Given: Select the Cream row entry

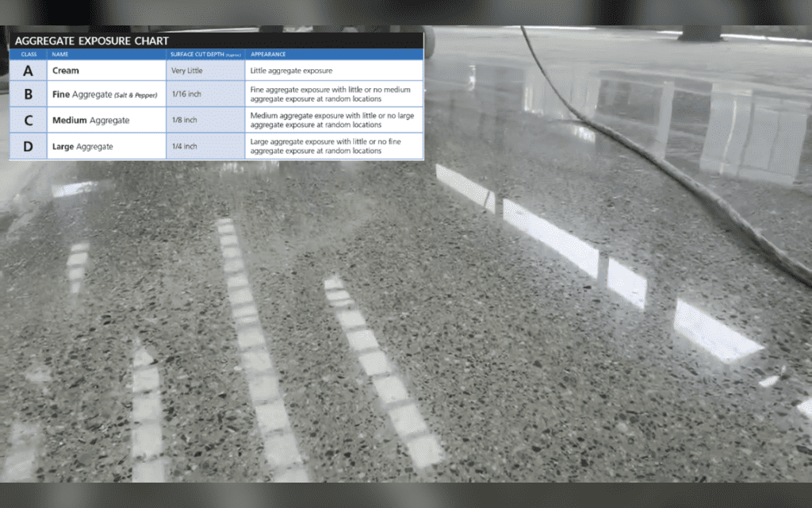Looking at the screenshot, I should click(66, 70).
